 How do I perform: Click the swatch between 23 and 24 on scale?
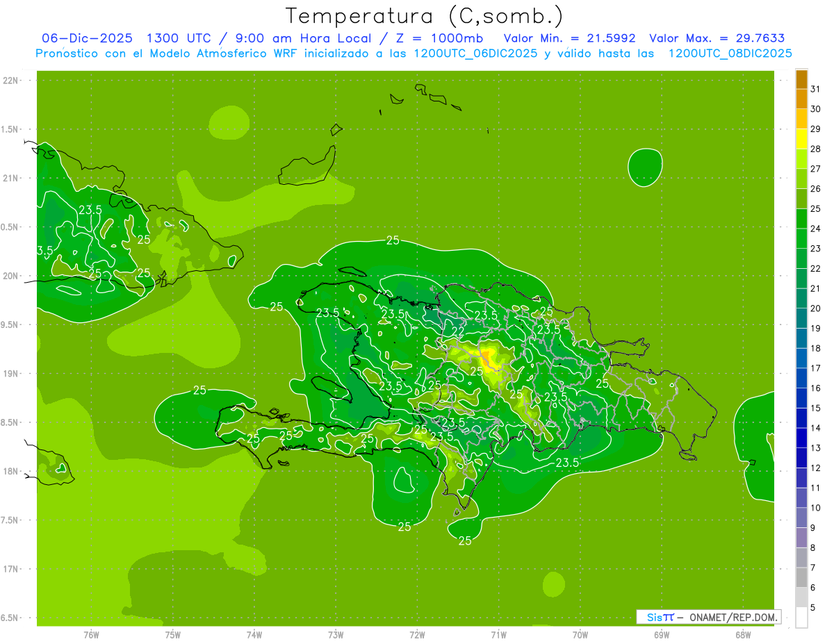tap(801, 238)
